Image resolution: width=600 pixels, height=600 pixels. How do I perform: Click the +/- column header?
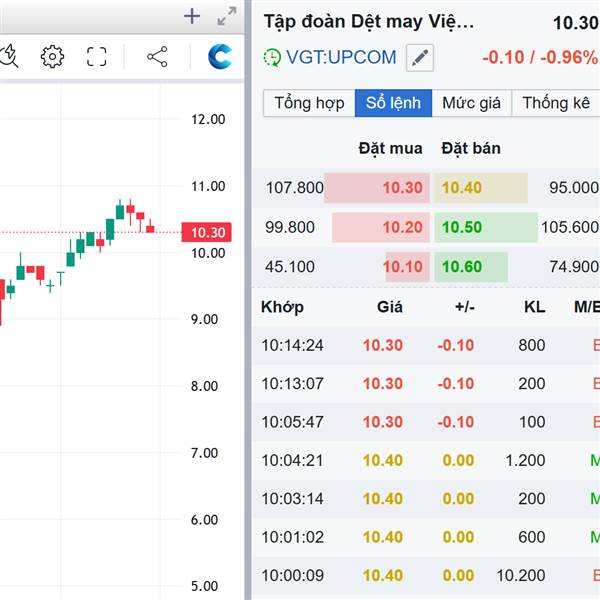[465, 307]
